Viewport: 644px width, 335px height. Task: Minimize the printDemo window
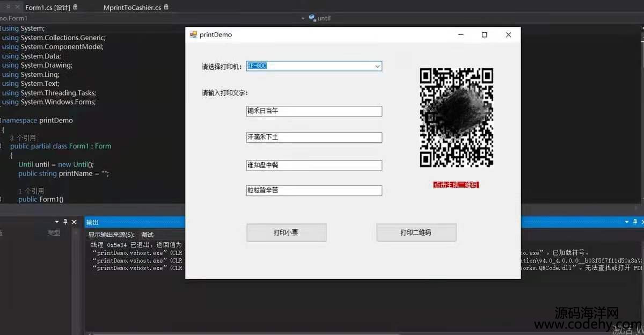point(460,35)
